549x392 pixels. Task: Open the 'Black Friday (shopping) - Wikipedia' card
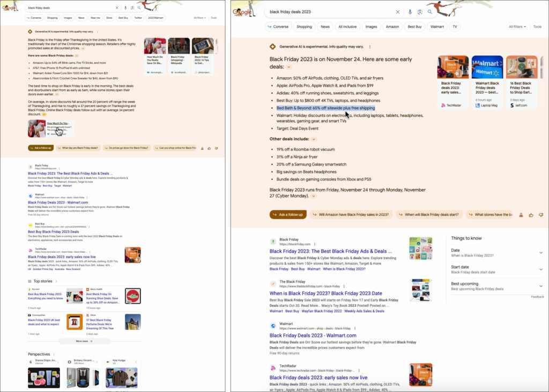coord(179,56)
